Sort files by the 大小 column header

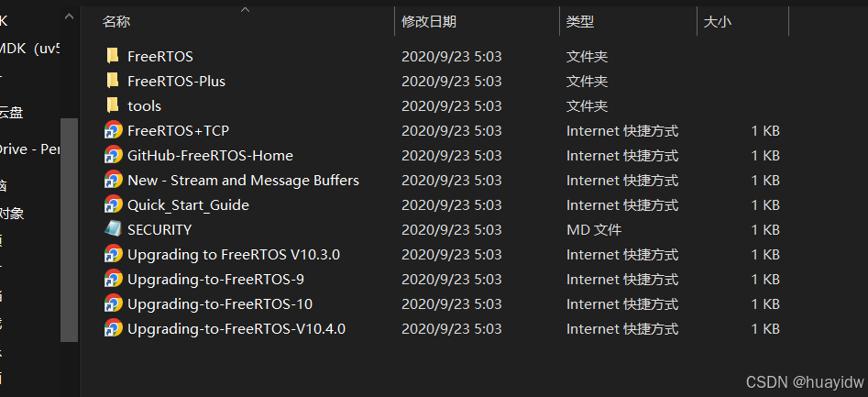[x=717, y=22]
